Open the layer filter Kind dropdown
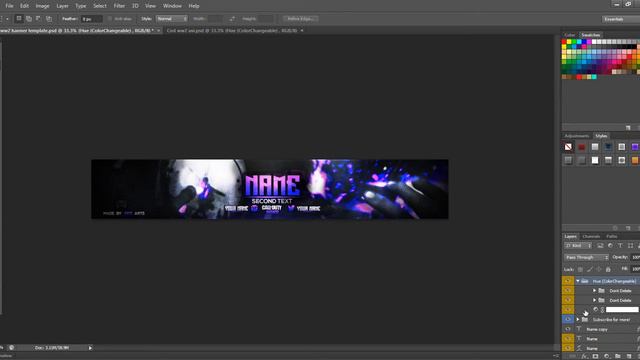This screenshot has width=640, height=360. pyautogui.click(x=578, y=246)
